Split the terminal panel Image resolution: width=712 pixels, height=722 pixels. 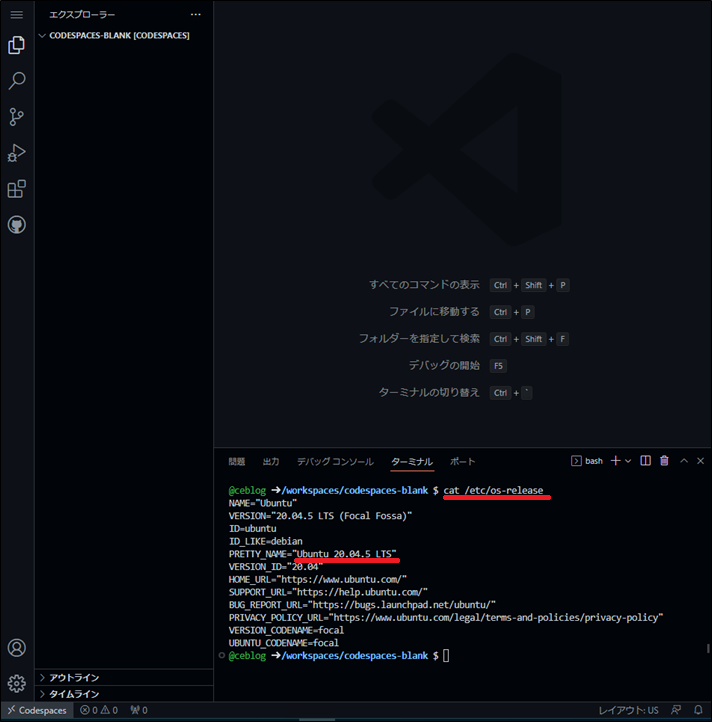click(645, 461)
